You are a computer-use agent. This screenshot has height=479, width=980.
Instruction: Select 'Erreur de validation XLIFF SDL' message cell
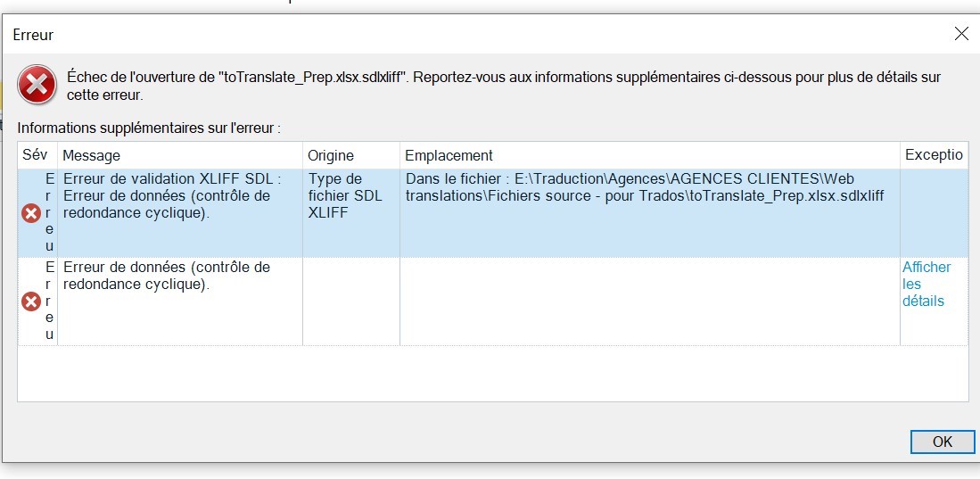click(x=180, y=213)
